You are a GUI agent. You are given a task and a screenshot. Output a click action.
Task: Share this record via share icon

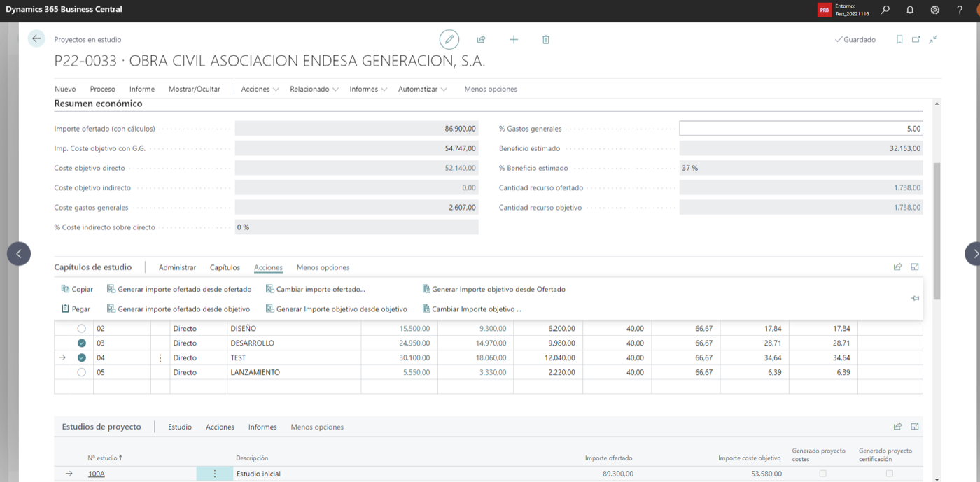[482, 40]
